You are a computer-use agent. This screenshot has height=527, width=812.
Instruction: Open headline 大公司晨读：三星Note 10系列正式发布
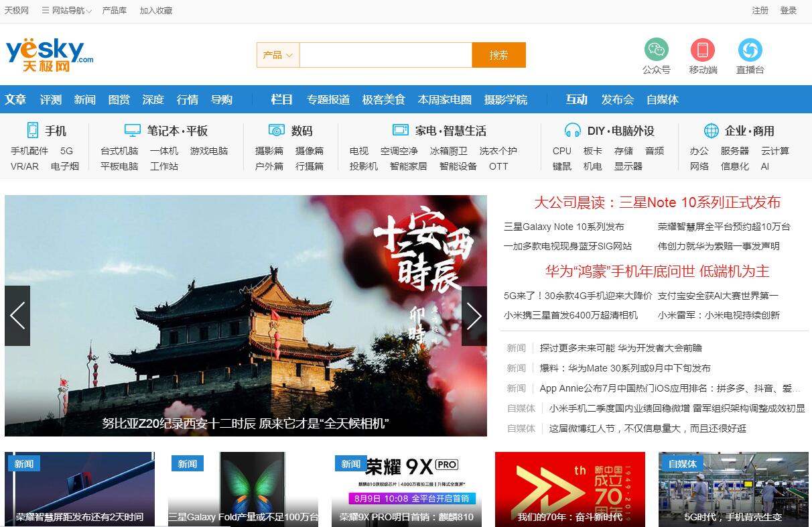click(x=657, y=202)
